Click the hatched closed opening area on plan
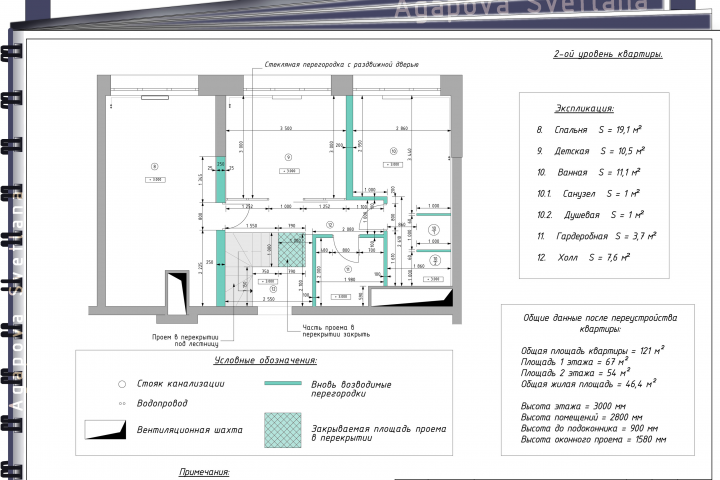This screenshot has width=720, height=480. [x=292, y=250]
